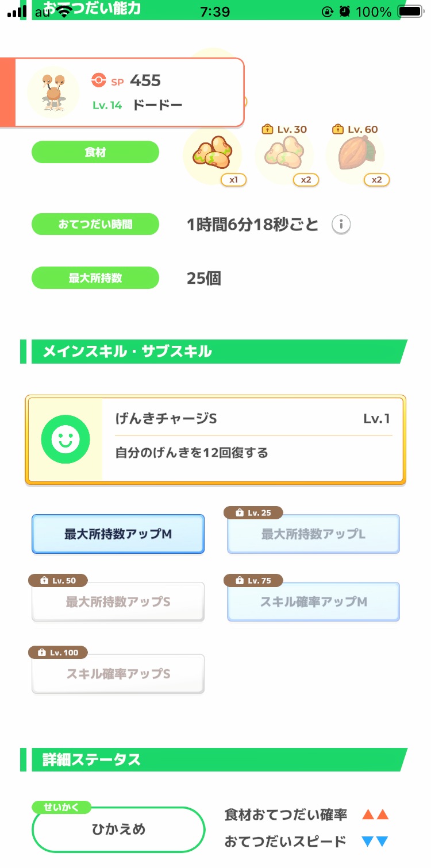Tap the first unlocked soybean ingredient icon
This screenshot has height=868, width=431.
coord(211,153)
